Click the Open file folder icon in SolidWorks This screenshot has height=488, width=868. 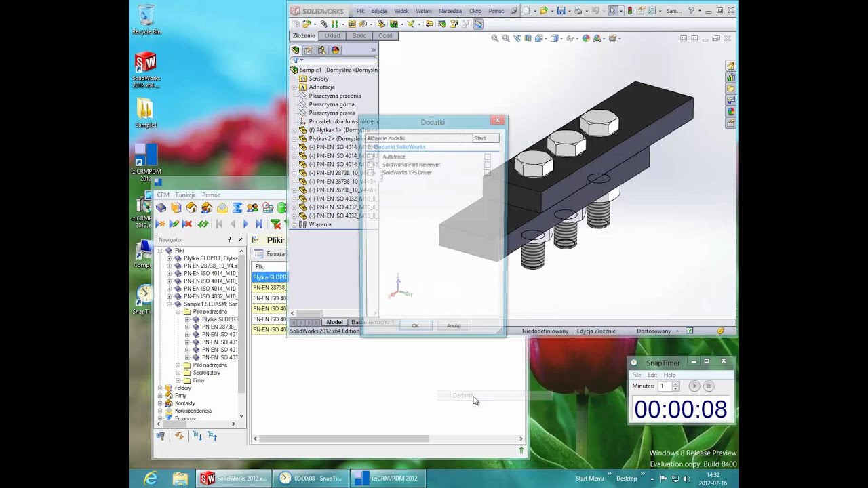point(544,11)
